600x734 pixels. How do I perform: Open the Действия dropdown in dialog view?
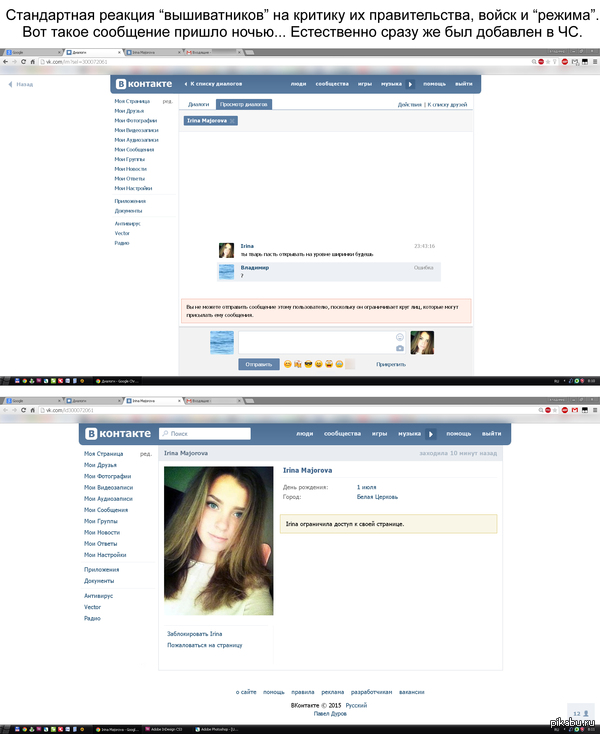coord(409,104)
